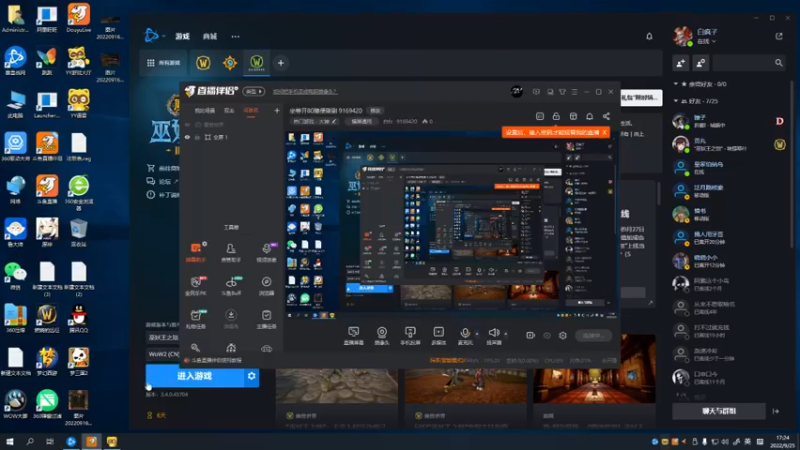Image resolution: width=800 pixels, height=450 pixels.
Task: Open game settings gear beside 进入游戏
Action: [x=252, y=376]
